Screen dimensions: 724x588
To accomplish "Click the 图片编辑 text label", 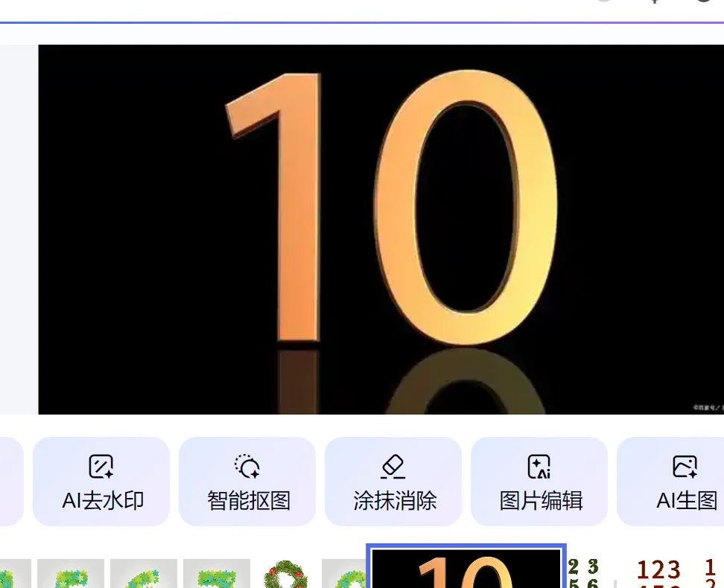I will coord(540,501).
